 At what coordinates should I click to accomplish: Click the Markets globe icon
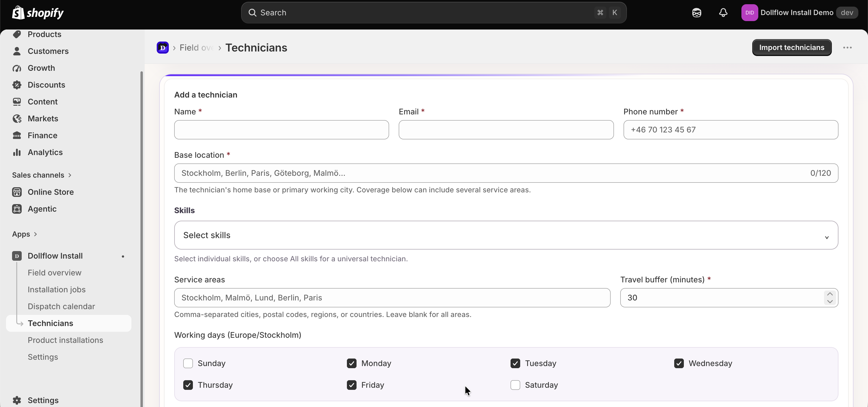coord(17,119)
